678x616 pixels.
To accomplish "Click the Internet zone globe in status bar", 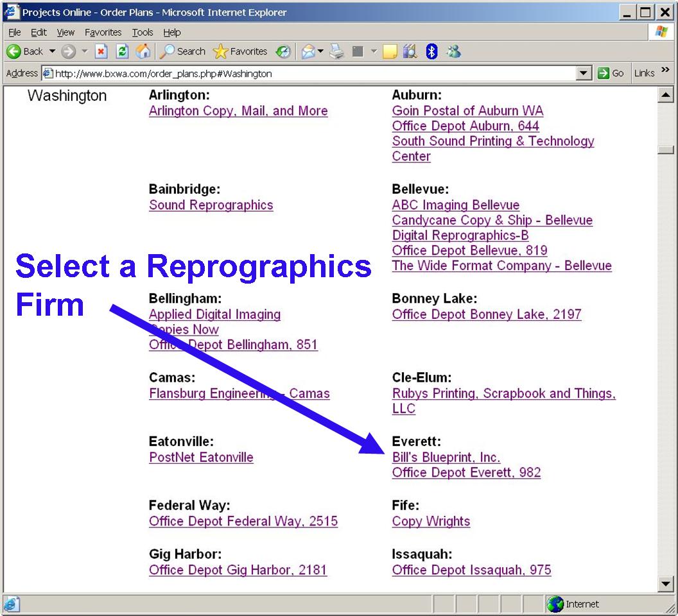I will (x=555, y=604).
